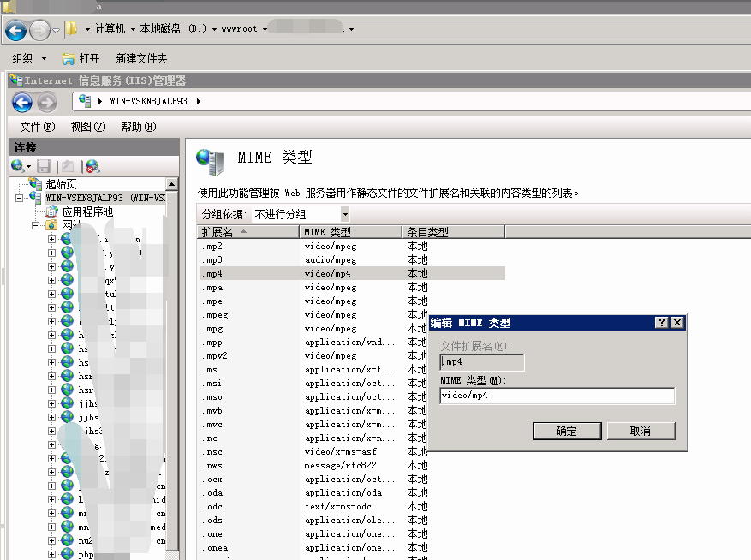751x560 pixels.
Task: Open the 组织 organize dropdown menu
Action: 30,58
